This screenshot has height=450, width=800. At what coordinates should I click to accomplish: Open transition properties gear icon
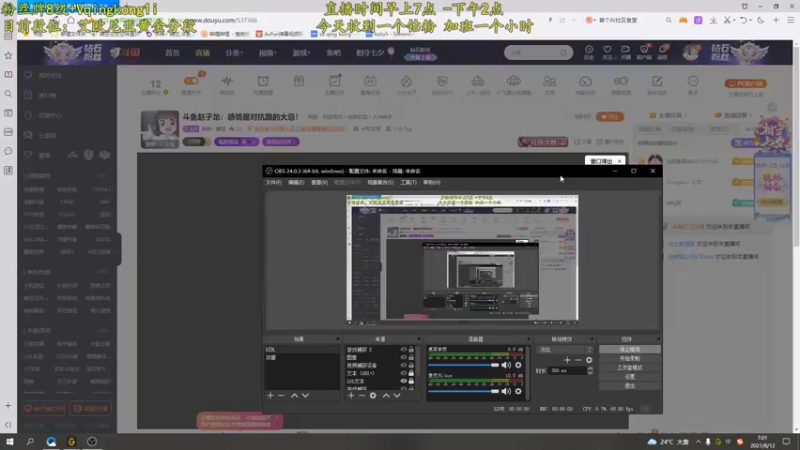(589, 360)
